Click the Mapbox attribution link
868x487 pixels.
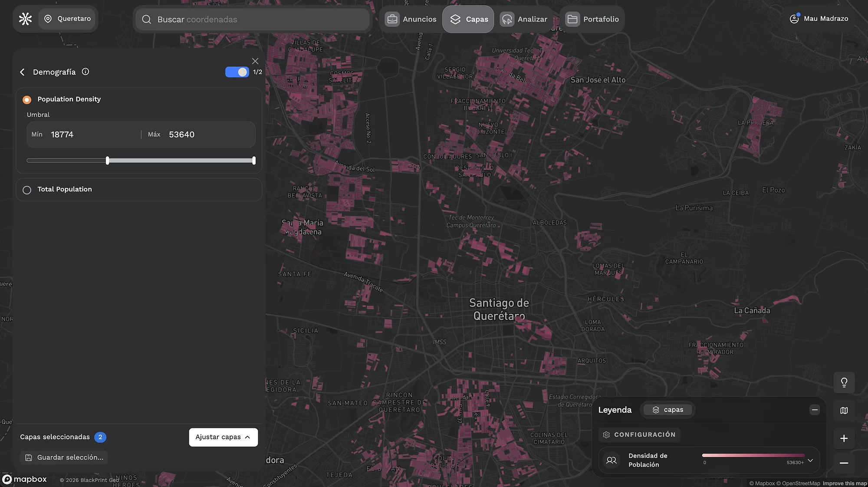click(762, 484)
